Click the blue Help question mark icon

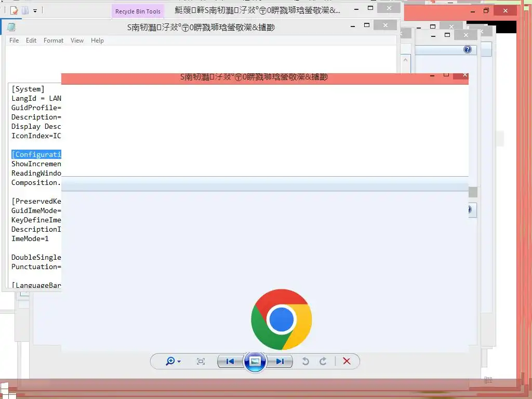(468, 49)
